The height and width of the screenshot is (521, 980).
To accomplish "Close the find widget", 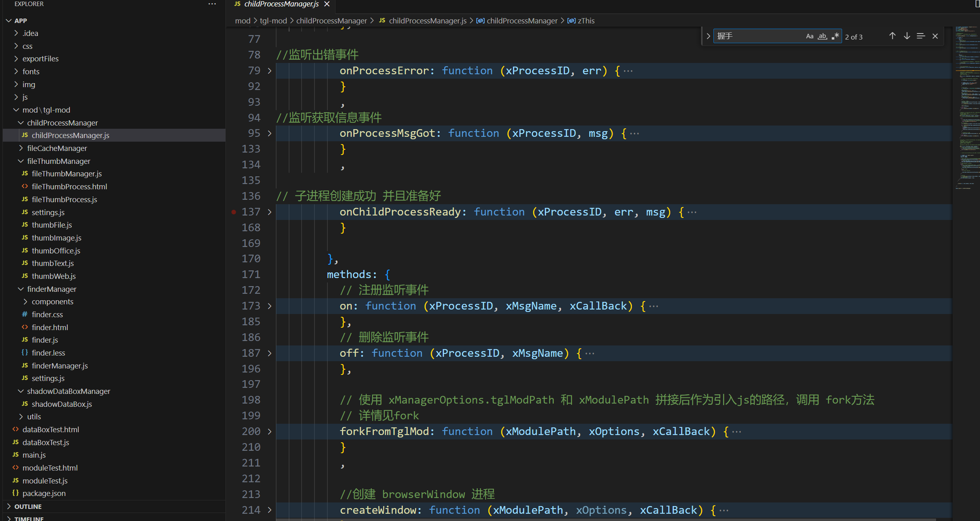I will [x=935, y=36].
